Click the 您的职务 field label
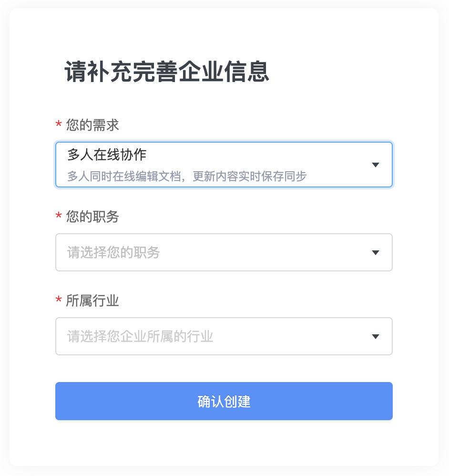 coord(92,217)
